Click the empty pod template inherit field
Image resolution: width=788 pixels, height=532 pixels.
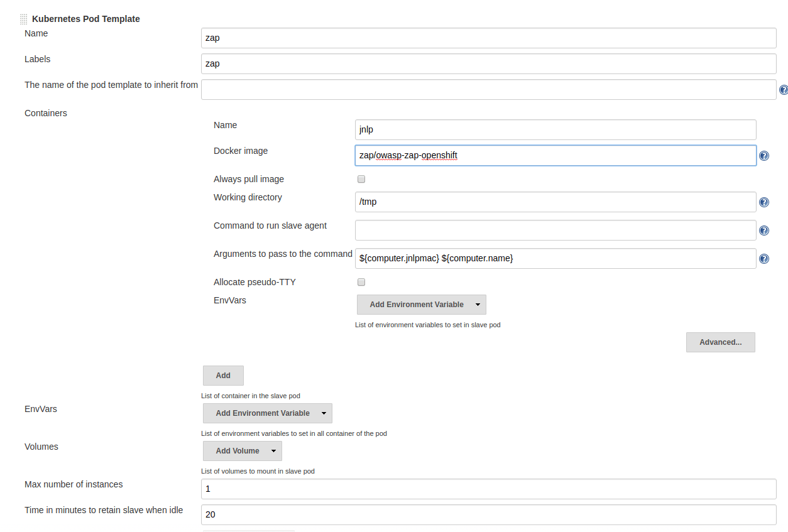(x=488, y=89)
